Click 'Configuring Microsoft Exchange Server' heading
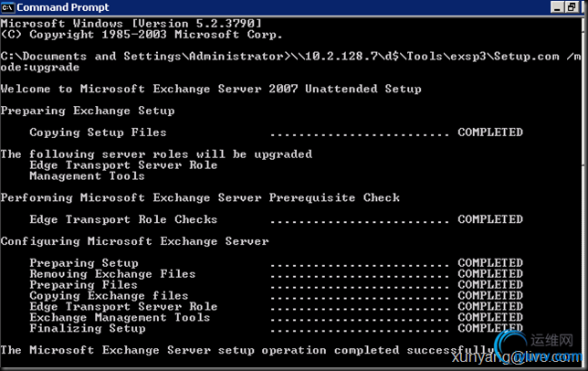Viewport: 588px width, 371px height. pyautogui.click(x=134, y=241)
